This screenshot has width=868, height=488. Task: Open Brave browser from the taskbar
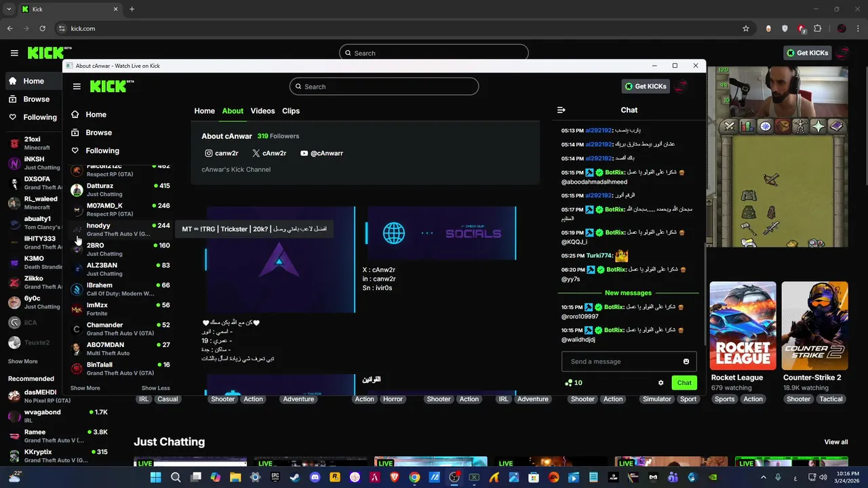tap(395, 477)
